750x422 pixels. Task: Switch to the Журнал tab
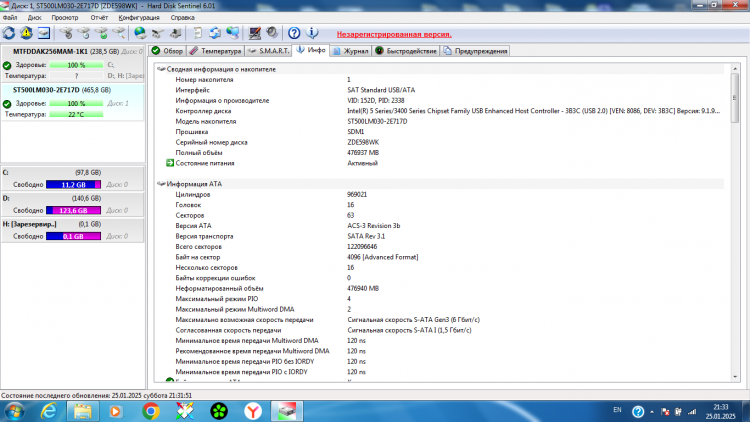tap(351, 51)
